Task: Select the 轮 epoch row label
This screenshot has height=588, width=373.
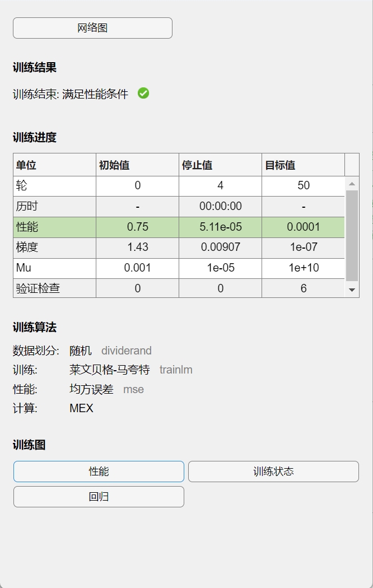Action: [54, 185]
